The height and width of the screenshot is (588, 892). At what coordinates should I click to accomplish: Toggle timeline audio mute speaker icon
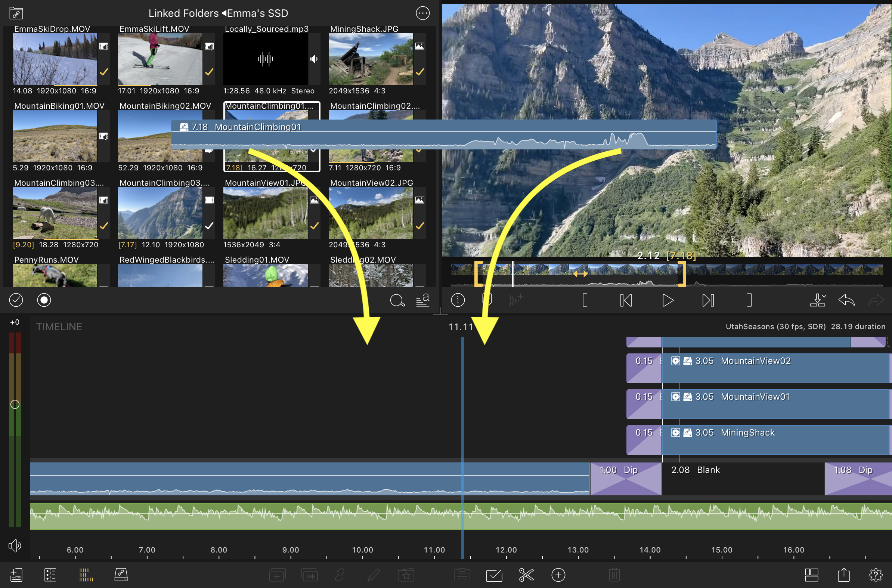coord(15,546)
